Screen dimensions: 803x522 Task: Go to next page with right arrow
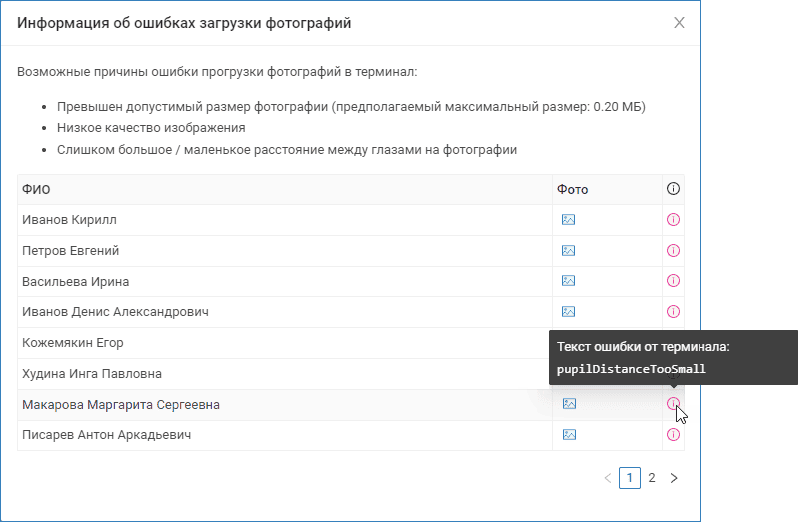click(x=674, y=478)
